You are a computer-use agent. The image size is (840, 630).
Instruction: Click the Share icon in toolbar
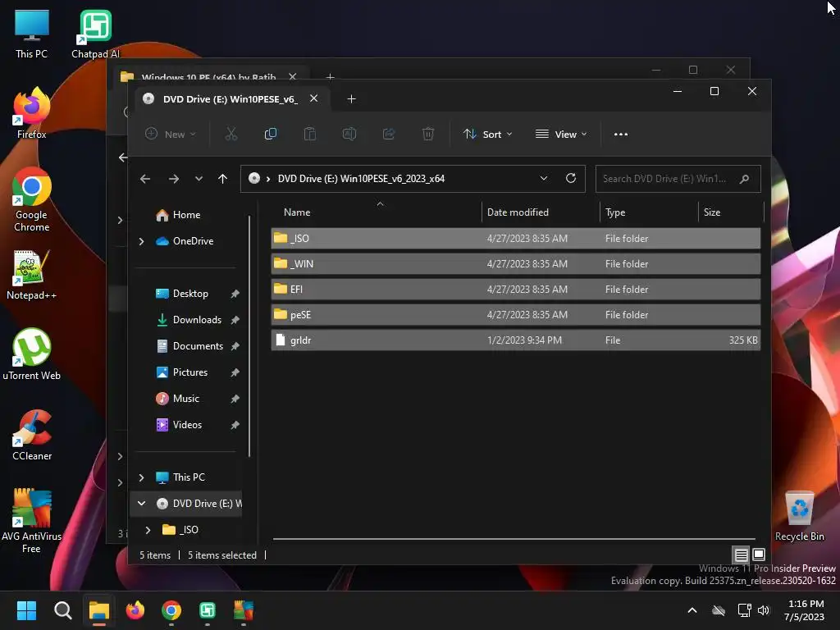[x=388, y=134]
